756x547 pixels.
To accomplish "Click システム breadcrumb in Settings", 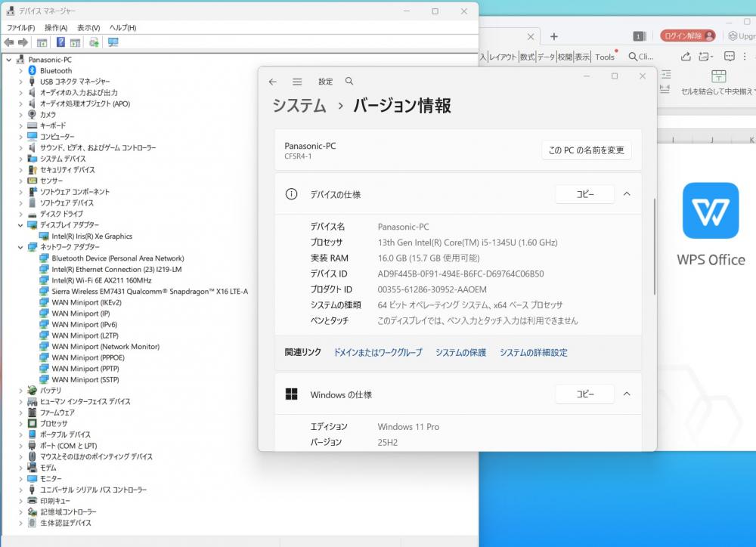I will click(x=299, y=105).
